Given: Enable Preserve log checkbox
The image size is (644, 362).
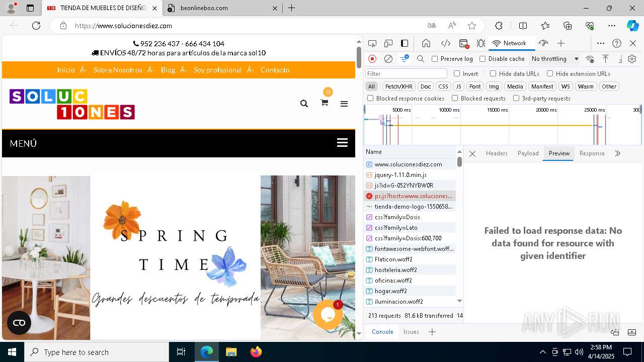Looking at the screenshot, I should point(435,59).
